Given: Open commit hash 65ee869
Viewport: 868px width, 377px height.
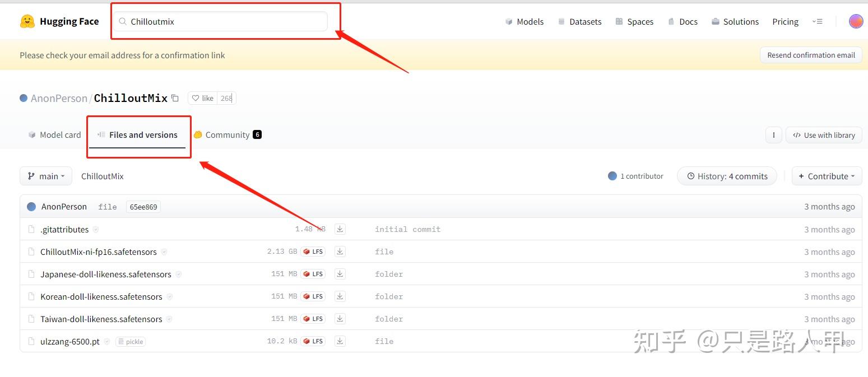Looking at the screenshot, I should pyautogui.click(x=143, y=207).
